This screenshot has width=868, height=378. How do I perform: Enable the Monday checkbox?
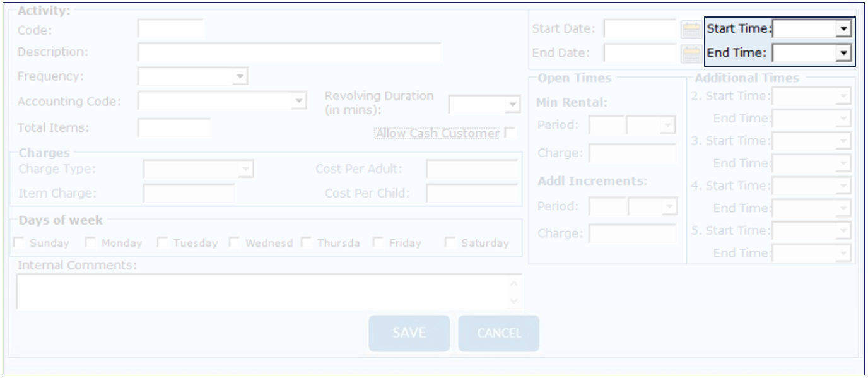(x=91, y=243)
